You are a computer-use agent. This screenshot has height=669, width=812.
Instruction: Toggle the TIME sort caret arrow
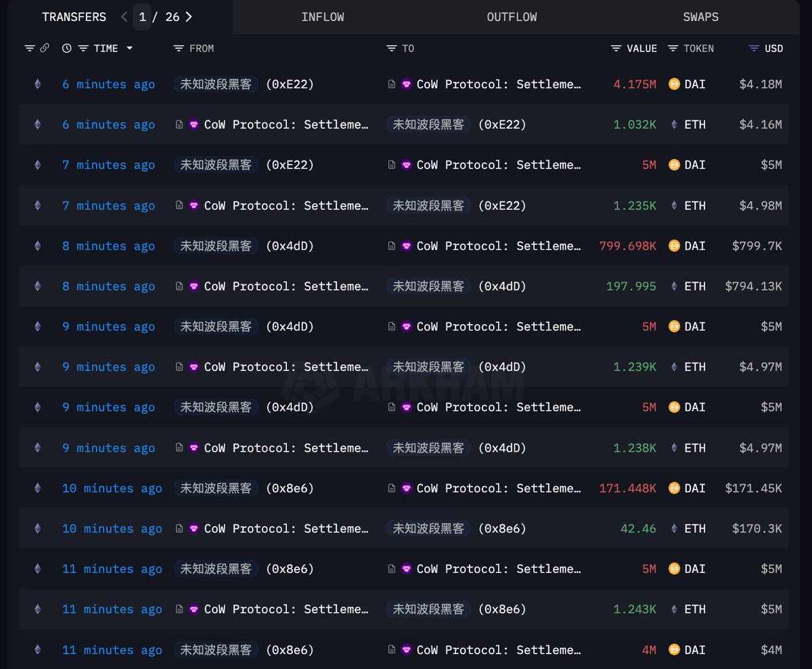(x=129, y=48)
